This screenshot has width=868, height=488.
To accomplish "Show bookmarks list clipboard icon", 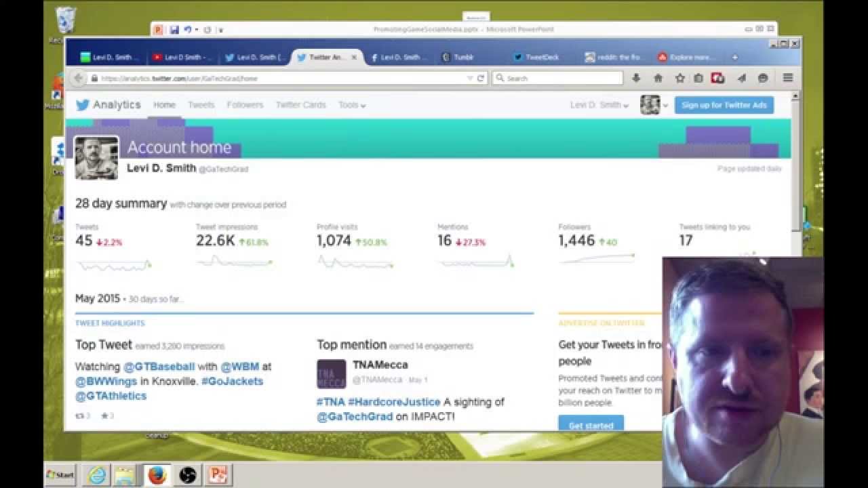I will tap(698, 79).
